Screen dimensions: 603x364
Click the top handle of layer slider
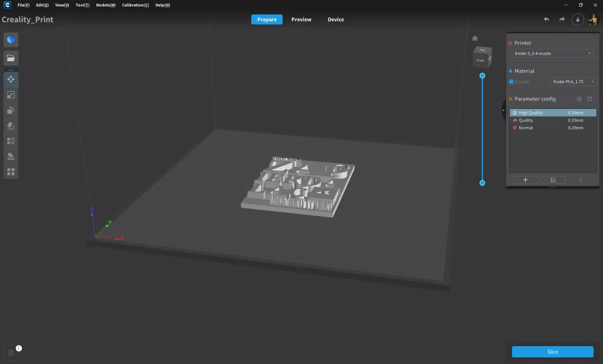click(482, 76)
